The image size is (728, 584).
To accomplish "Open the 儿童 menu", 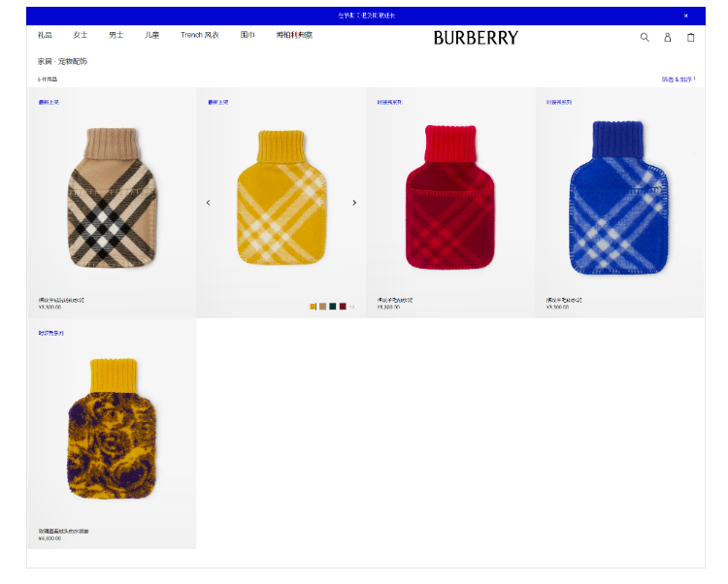I will point(151,35).
